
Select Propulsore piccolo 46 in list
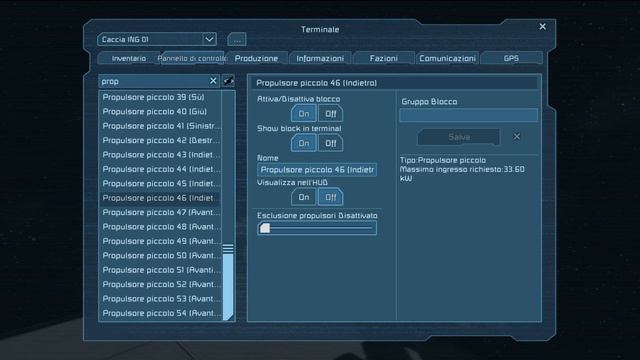(160, 198)
